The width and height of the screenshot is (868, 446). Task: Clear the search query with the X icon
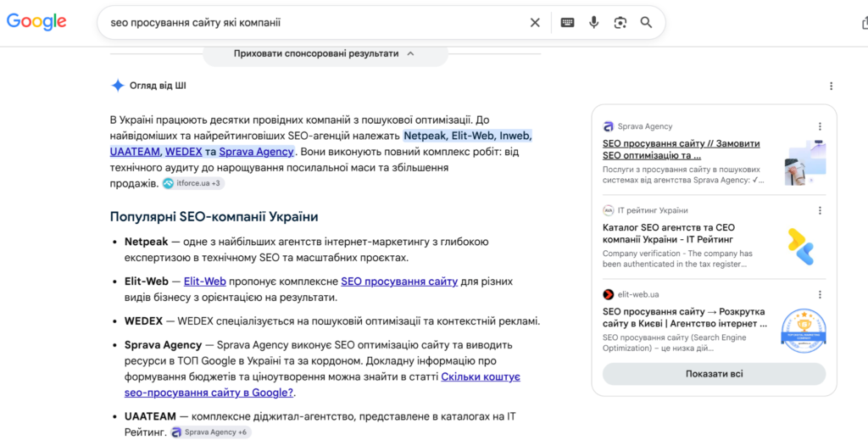535,23
